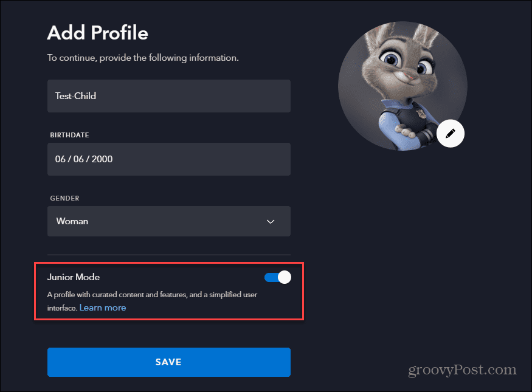Select the Woman text in Gender field
This screenshot has width=532, height=392.
tap(72, 221)
